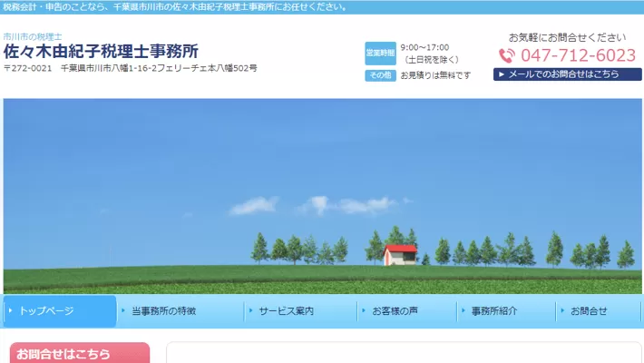Click the arrow icon before トップページ
The height and width of the screenshot is (363, 644).
coord(11,310)
